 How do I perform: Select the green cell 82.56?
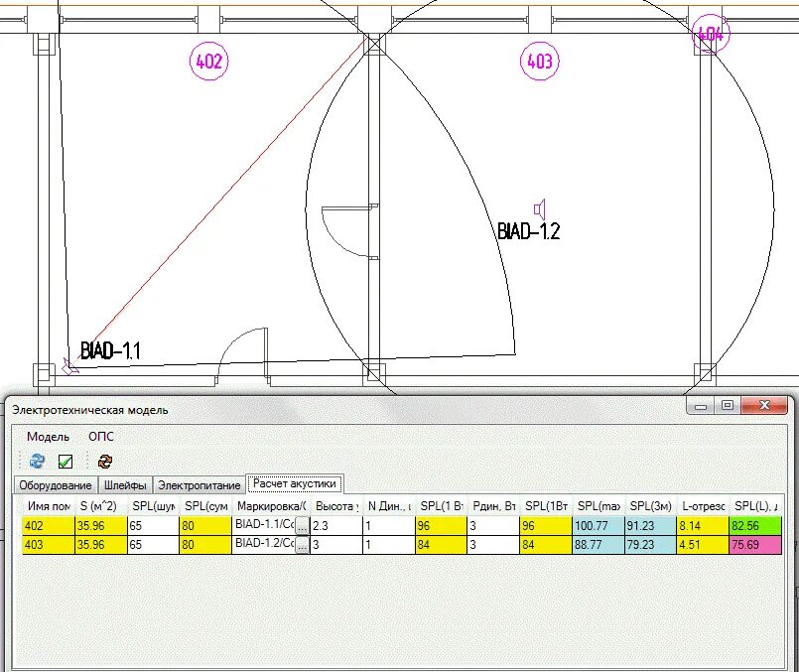(755, 526)
